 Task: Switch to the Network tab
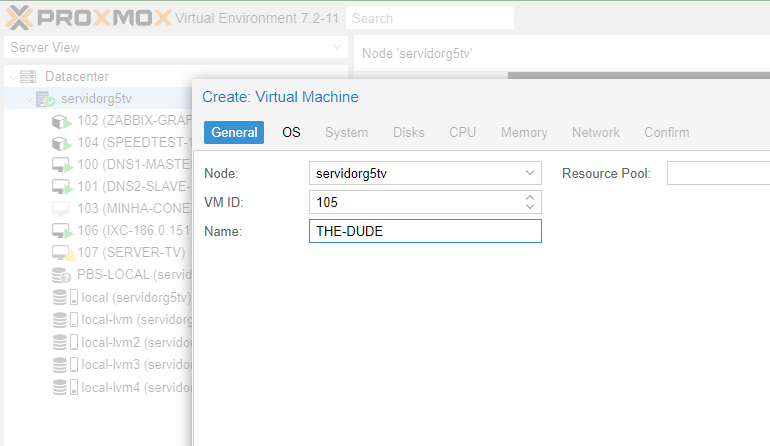596,132
